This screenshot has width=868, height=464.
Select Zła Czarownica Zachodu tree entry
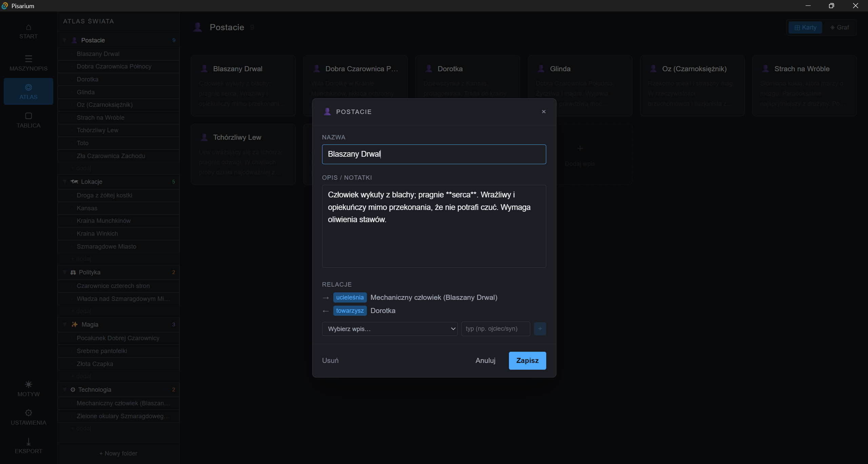pyautogui.click(x=118, y=156)
